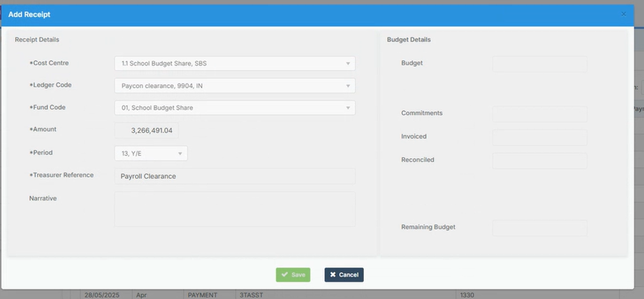Expand the Ledger Code dropdown

coord(235,86)
